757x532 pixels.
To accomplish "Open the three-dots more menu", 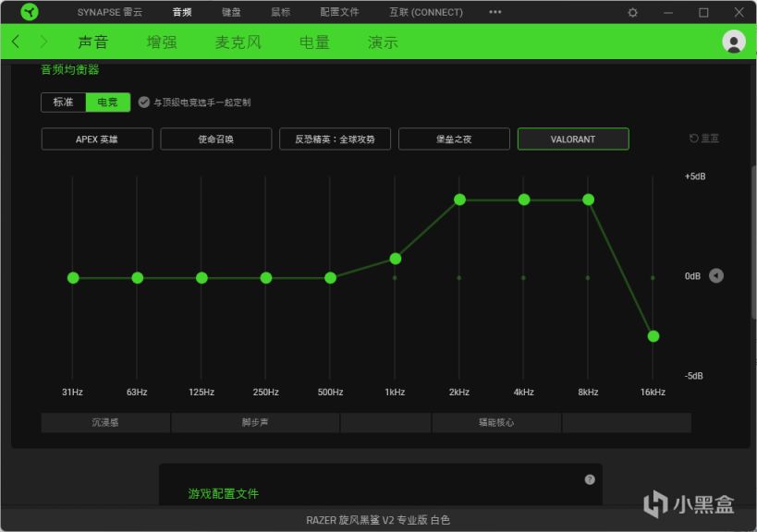I will 495,12.
